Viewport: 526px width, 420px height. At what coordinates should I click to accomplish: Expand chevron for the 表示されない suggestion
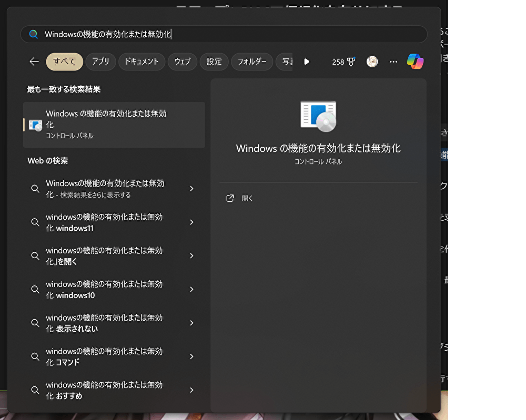191,323
